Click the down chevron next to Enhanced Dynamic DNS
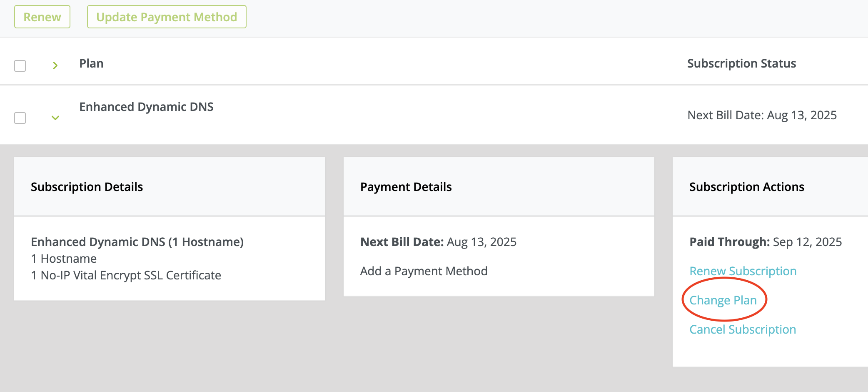The height and width of the screenshot is (392, 868). coord(55,117)
